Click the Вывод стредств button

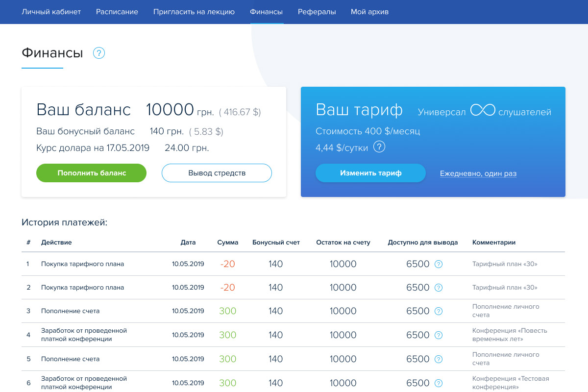[x=217, y=173]
